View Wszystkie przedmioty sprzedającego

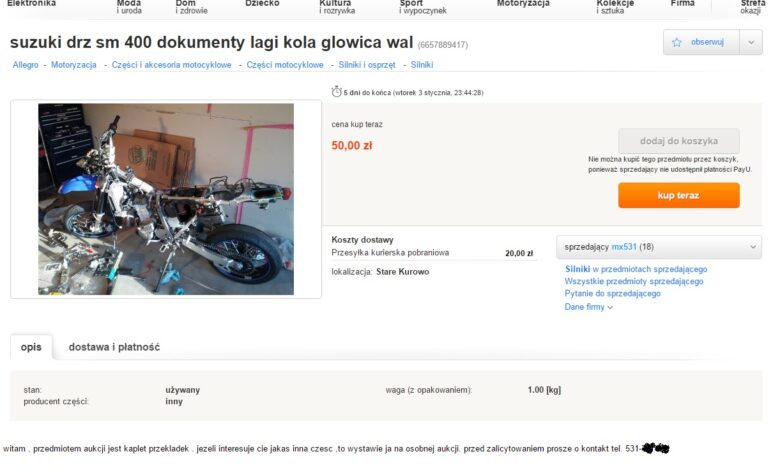(634, 282)
